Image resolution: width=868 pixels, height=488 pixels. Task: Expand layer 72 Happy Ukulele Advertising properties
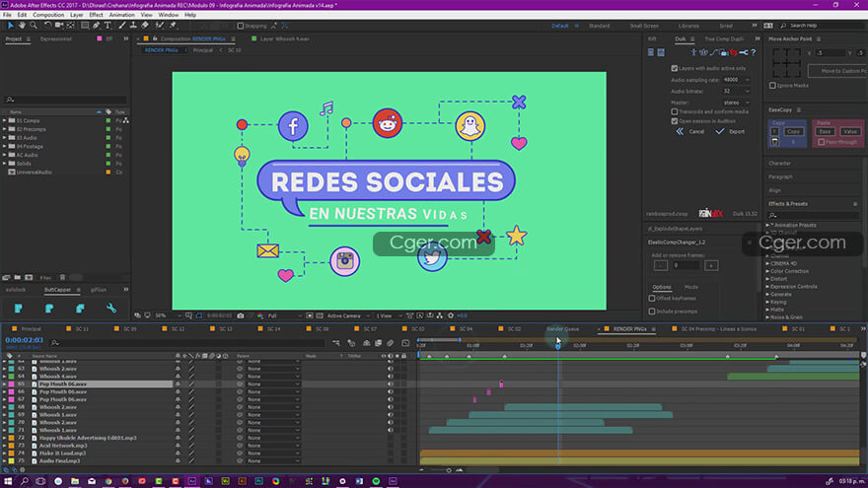click(4, 438)
